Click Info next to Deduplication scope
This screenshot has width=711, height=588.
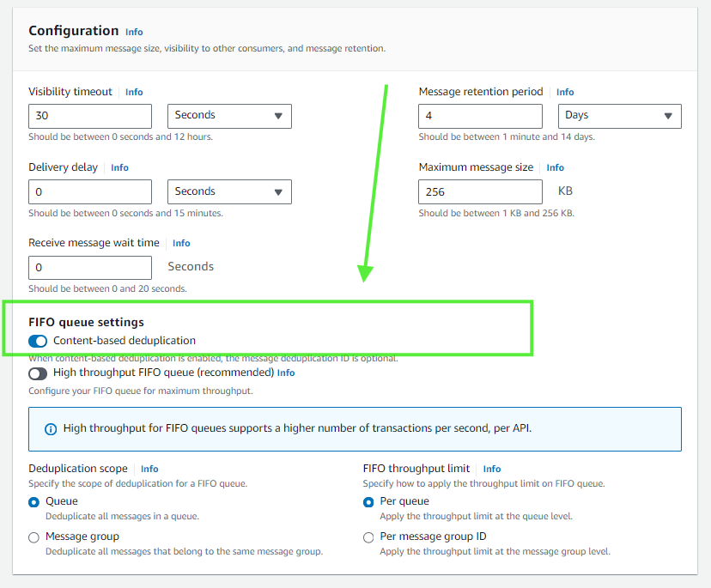pos(149,469)
